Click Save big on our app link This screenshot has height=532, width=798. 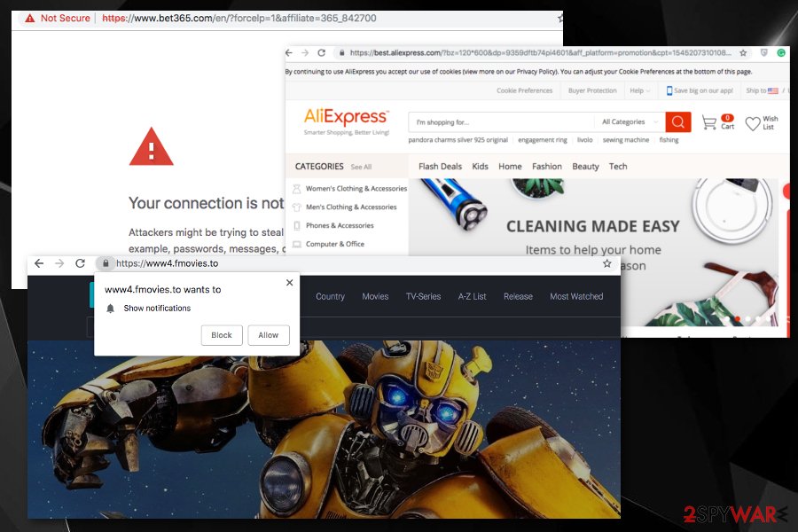tap(700, 90)
